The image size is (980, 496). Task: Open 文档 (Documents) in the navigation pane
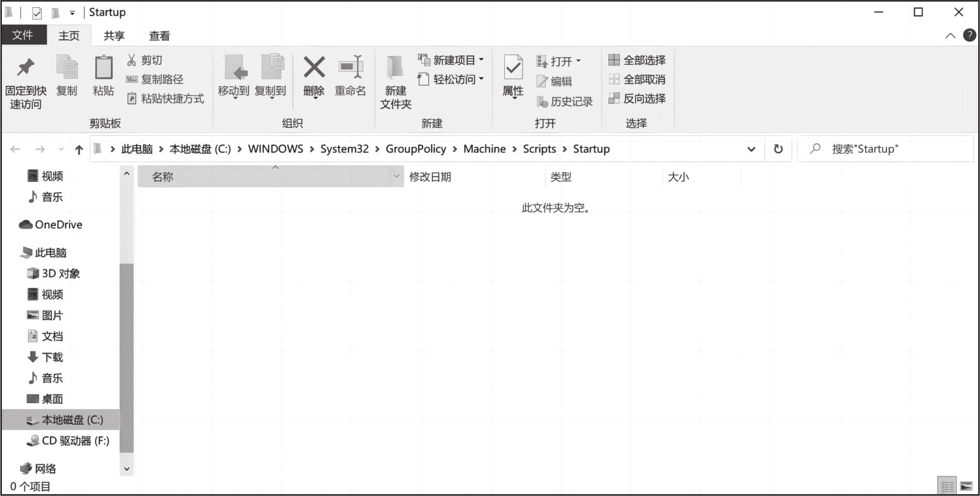click(x=45, y=336)
